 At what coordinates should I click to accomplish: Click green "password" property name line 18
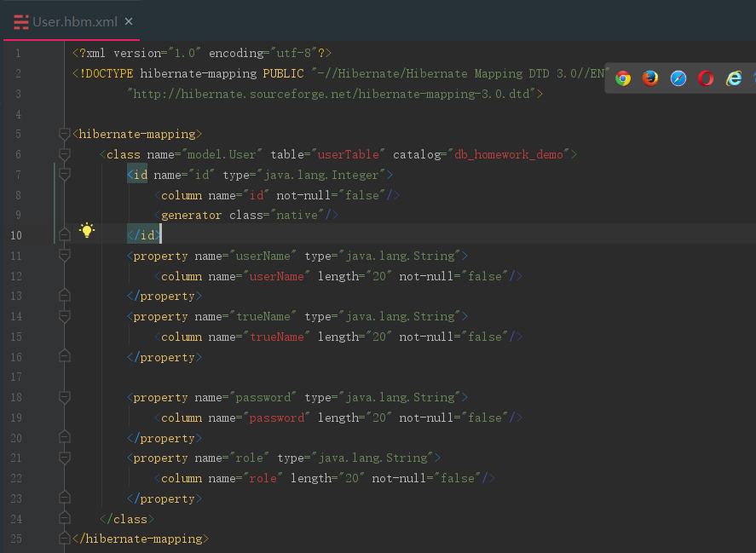(263, 397)
